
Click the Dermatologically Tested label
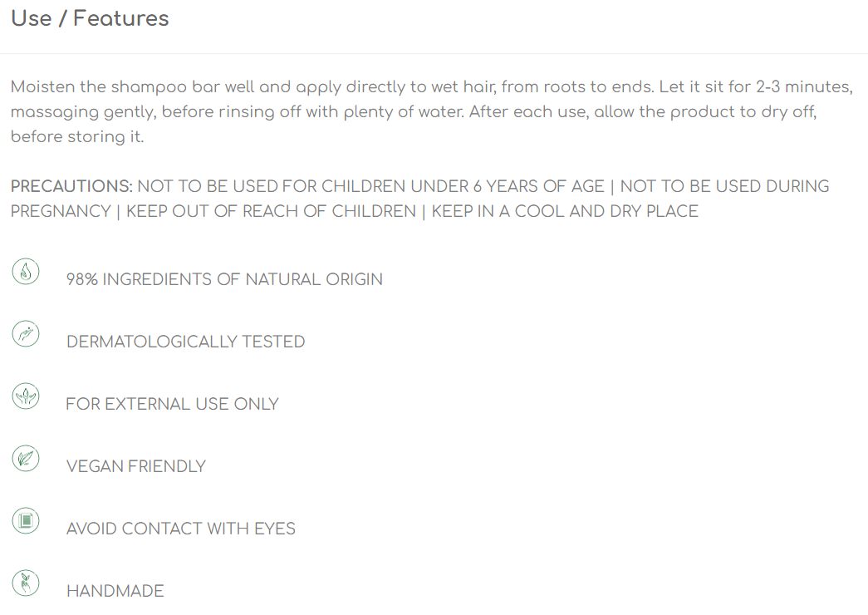click(x=185, y=342)
